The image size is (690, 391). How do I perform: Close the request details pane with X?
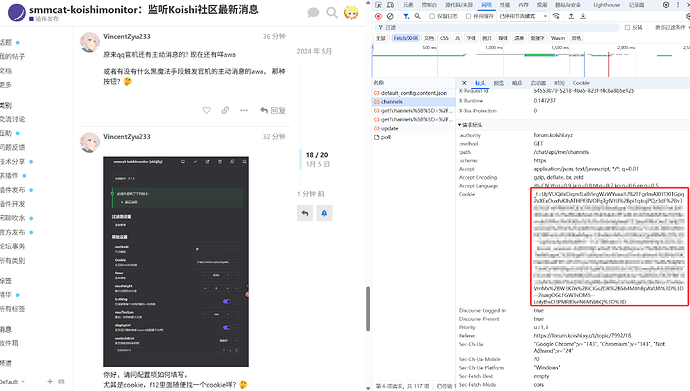(464, 83)
